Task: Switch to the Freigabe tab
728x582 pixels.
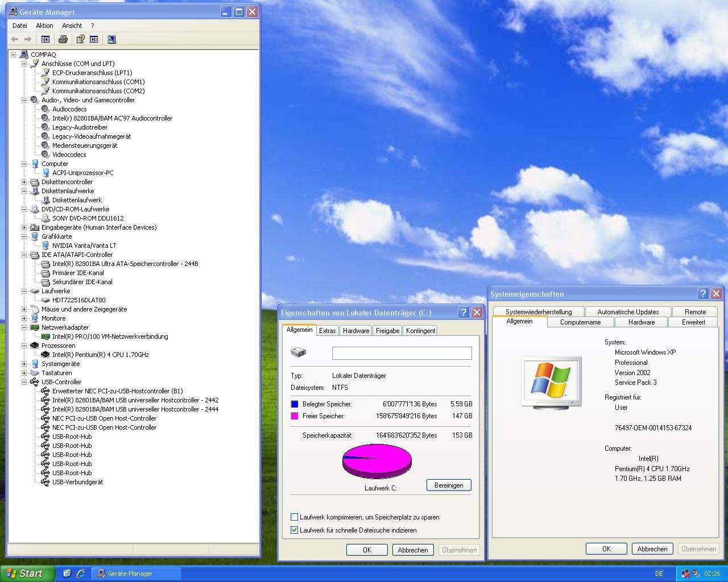Action: click(x=387, y=331)
